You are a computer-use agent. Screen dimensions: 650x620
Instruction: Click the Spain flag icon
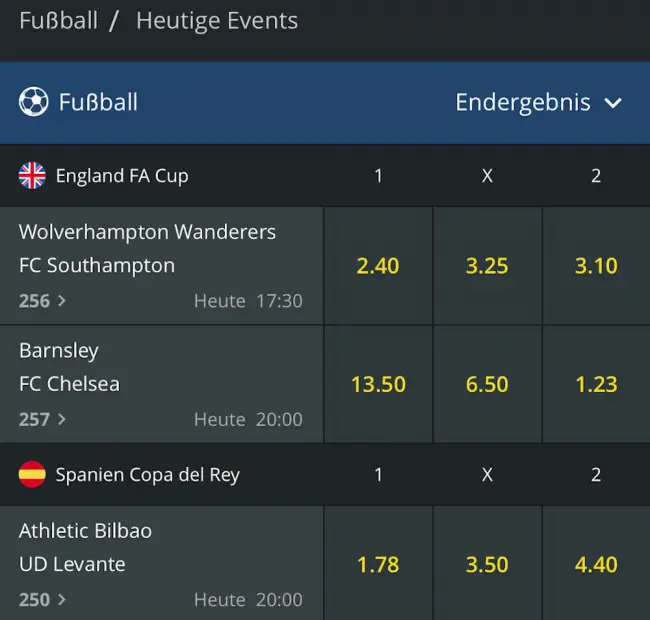pyautogui.click(x=32, y=474)
